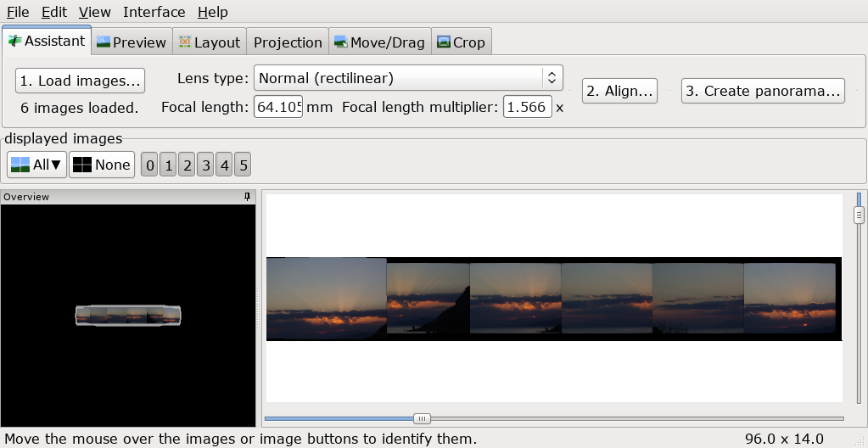Toggle display of image 2
This screenshot has width=868, height=448.
tap(187, 165)
